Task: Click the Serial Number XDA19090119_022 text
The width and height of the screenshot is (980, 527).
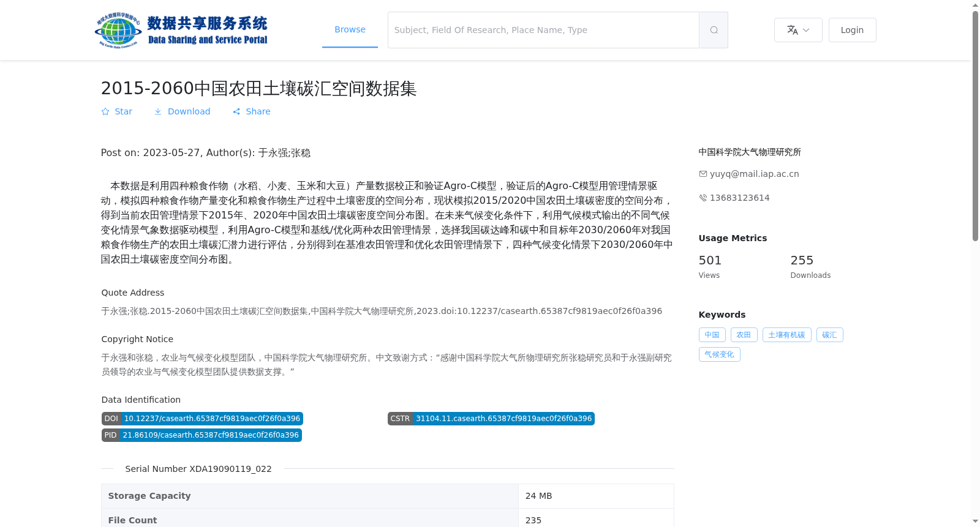Action: [x=198, y=469]
